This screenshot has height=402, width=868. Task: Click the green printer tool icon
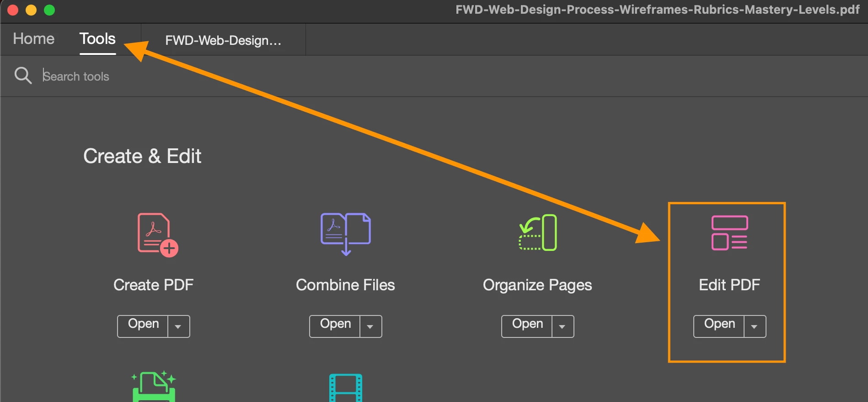click(x=154, y=386)
